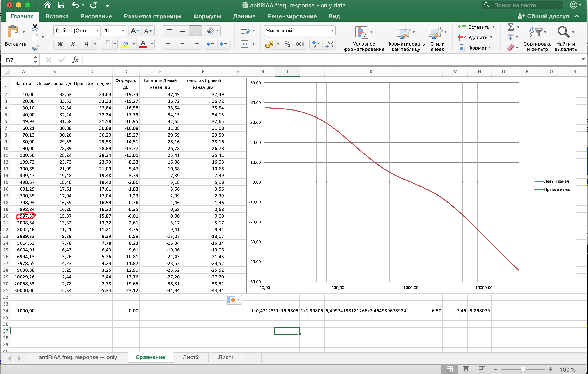Click the Общий доступ share button
The image size is (588, 374).
pos(544,16)
